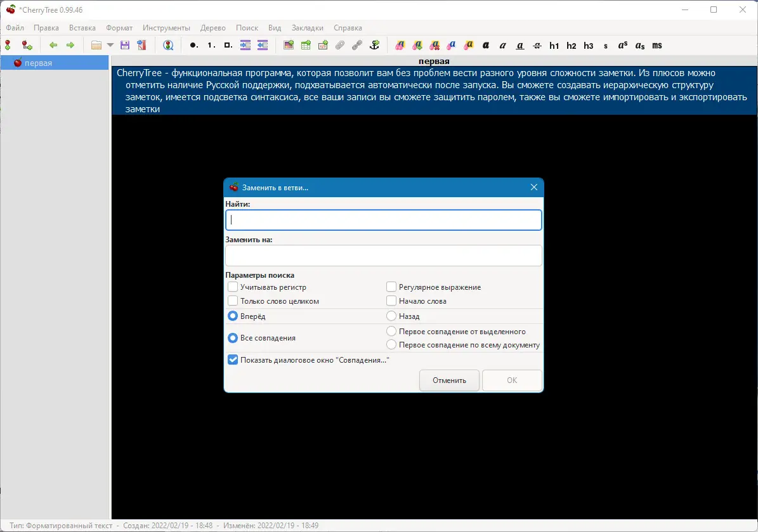Export to PDF toolbar icon

tap(141, 46)
